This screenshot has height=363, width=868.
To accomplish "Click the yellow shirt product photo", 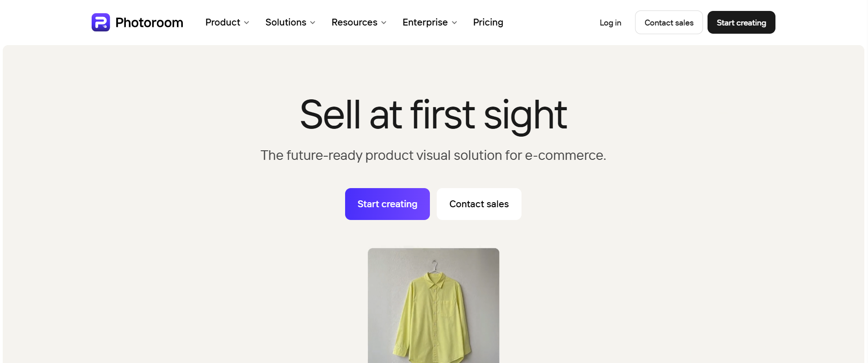I will pyautogui.click(x=434, y=306).
